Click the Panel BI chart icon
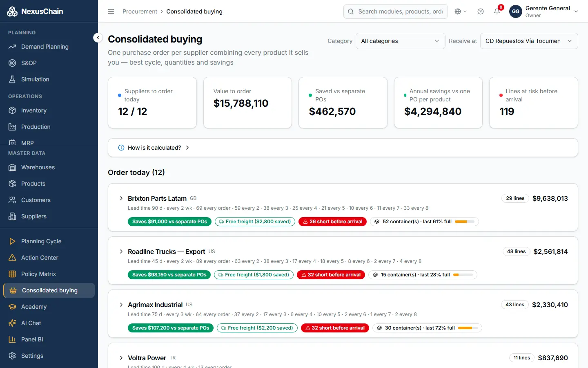The image size is (588, 368). point(12,339)
